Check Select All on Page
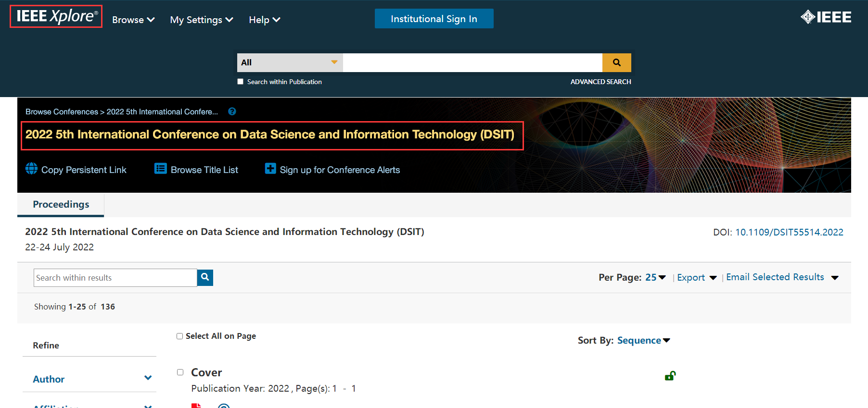Image resolution: width=868 pixels, height=408 pixels. (180, 336)
